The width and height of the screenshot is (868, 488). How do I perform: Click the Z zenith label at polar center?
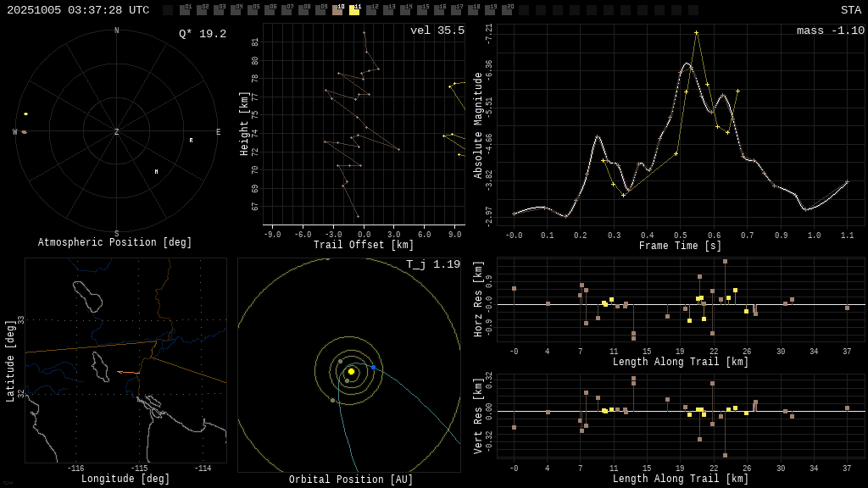click(116, 132)
